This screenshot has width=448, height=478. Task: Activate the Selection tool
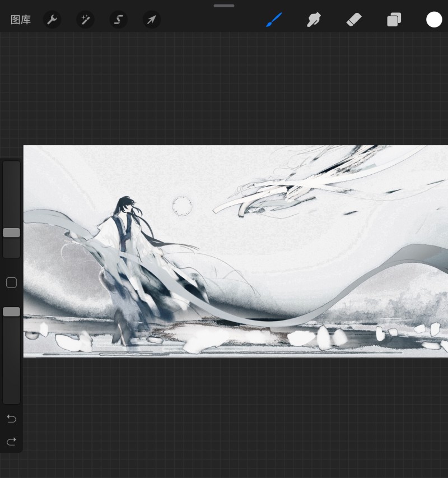pyautogui.click(x=119, y=20)
